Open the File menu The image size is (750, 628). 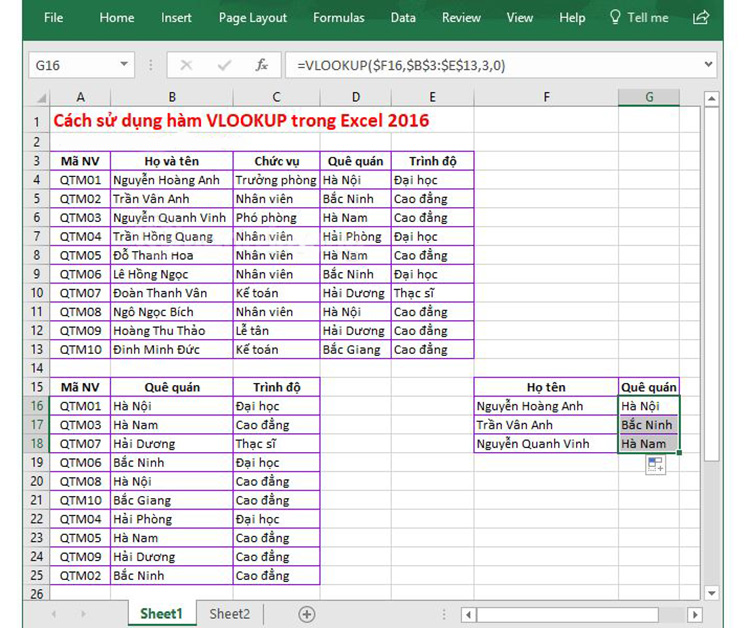click(53, 18)
